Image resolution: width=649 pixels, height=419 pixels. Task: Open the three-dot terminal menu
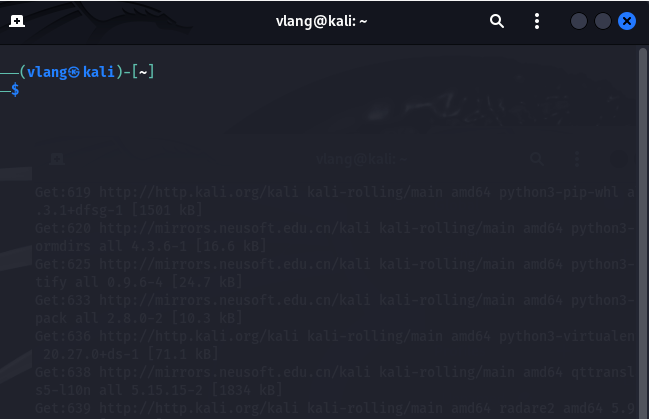(x=537, y=21)
